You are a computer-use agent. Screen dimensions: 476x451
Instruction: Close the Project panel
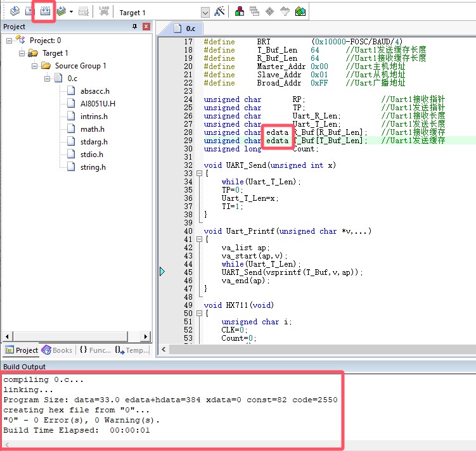pyautogui.click(x=146, y=27)
